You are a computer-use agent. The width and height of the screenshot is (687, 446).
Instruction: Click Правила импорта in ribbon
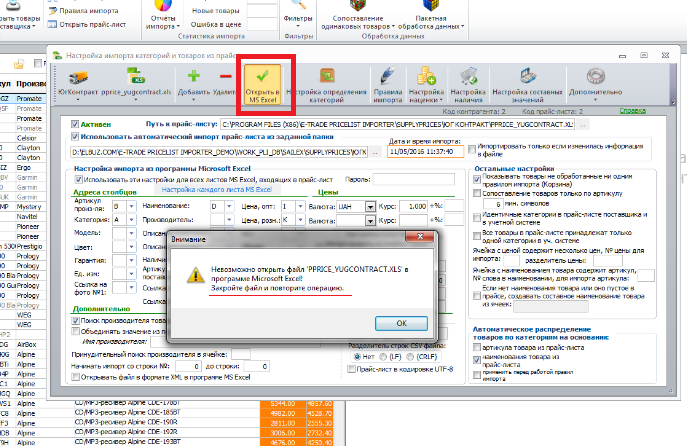pyautogui.click(x=84, y=11)
